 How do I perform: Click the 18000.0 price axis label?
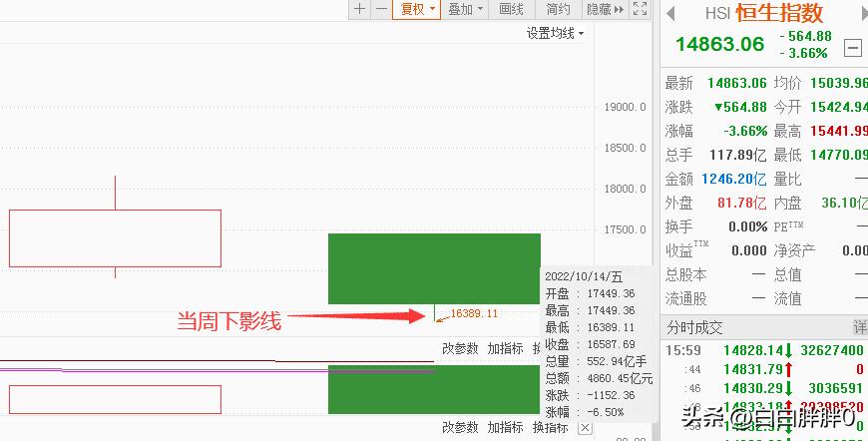625,189
